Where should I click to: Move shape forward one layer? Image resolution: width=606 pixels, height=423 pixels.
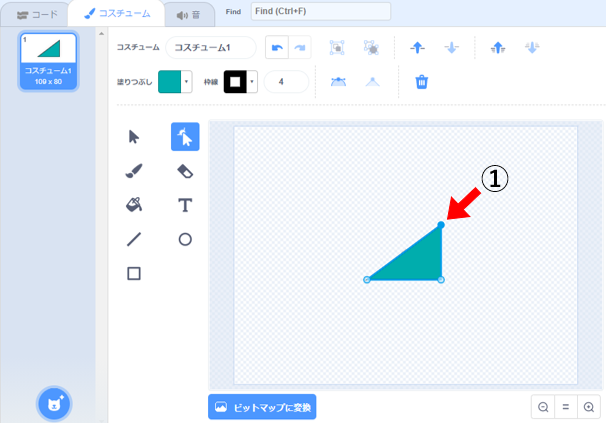point(417,48)
